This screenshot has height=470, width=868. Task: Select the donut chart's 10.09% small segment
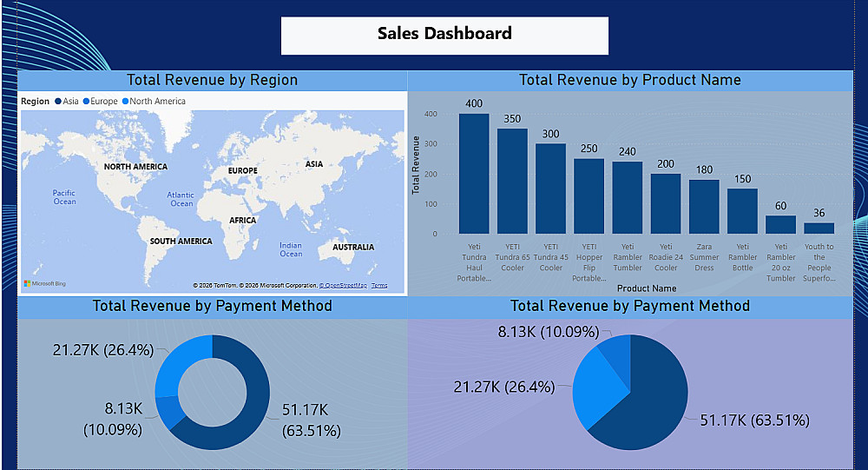(168, 410)
